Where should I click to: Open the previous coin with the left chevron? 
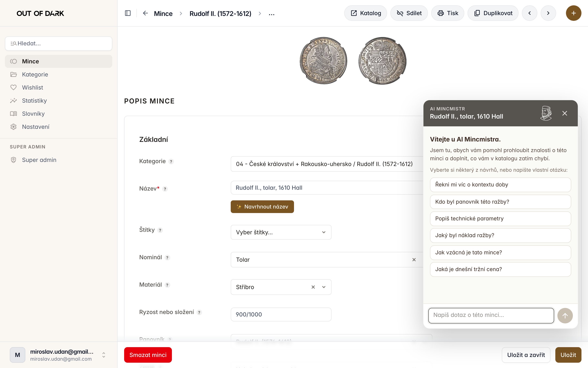[x=529, y=13]
